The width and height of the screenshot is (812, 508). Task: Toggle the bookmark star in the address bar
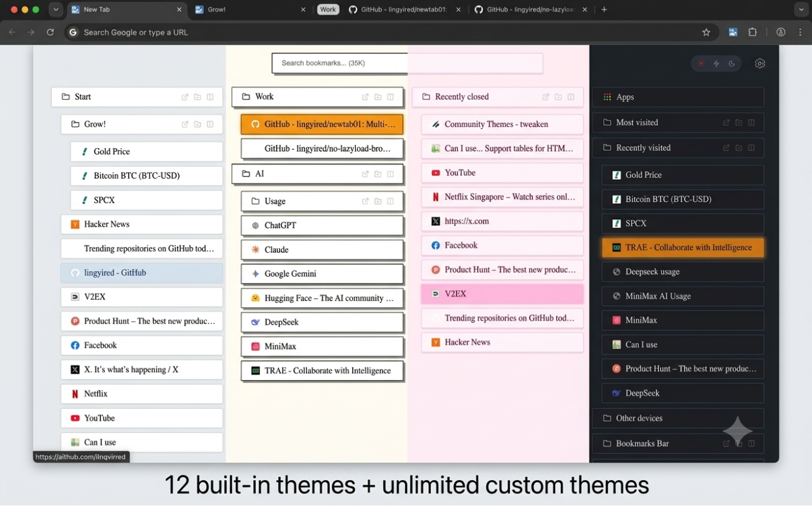click(706, 32)
